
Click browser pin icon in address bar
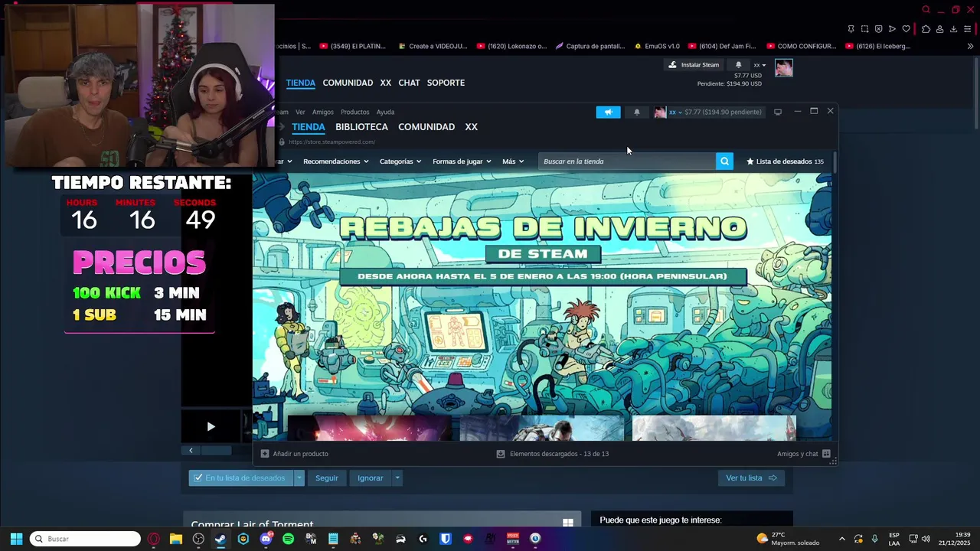(851, 29)
